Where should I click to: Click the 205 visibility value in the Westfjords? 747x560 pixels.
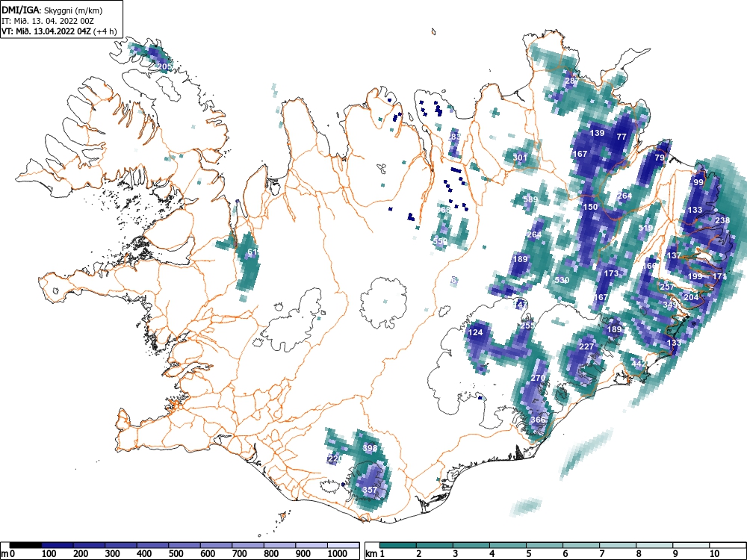pyautogui.click(x=164, y=66)
